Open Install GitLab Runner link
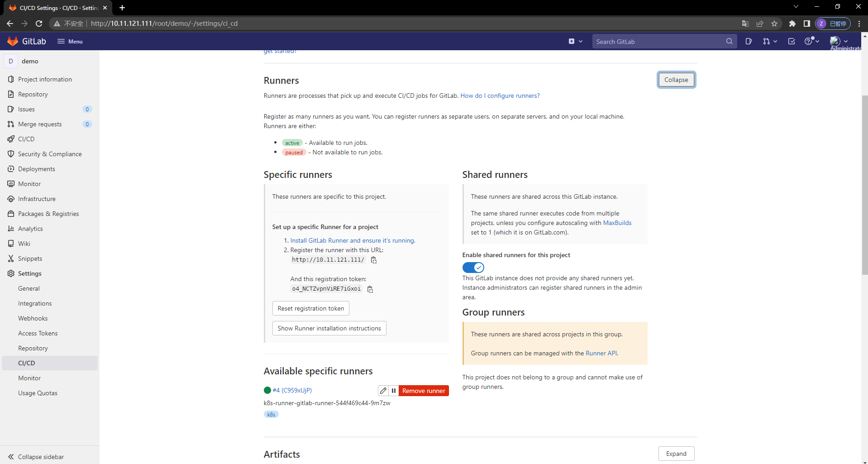Viewport: 868px width, 464px height. (x=353, y=240)
